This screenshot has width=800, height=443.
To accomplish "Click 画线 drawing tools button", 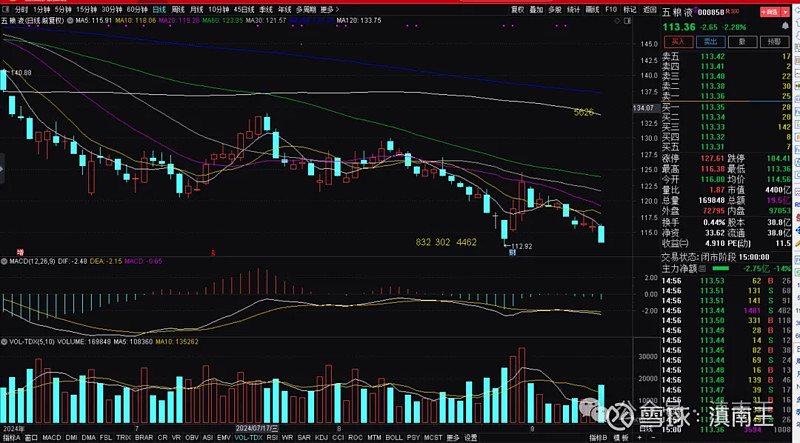I will (592, 10).
